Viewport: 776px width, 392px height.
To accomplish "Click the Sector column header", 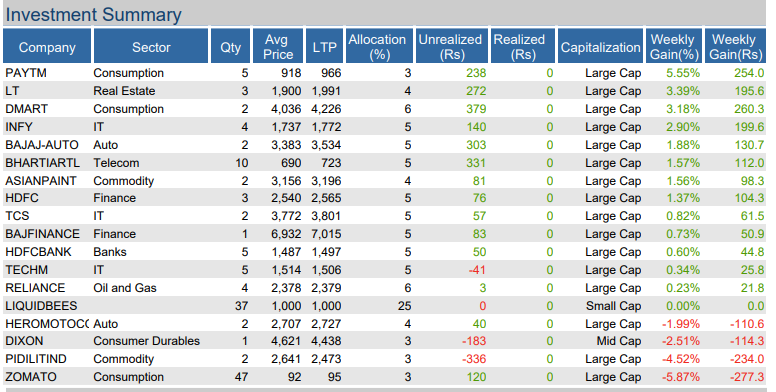I will [151, 46].
